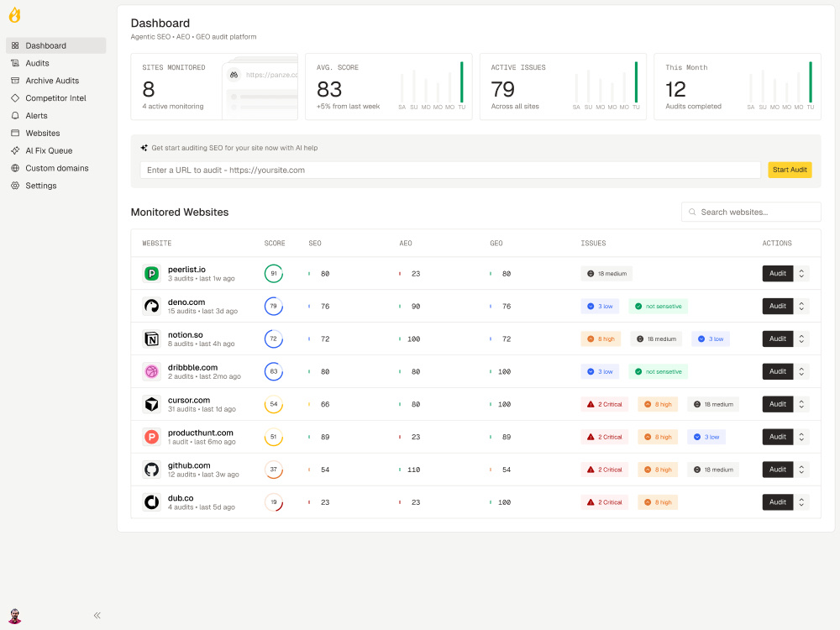The image size is (840, 630).
Task: Click github.com AEO value 110
Action: (x=413, y=470)
